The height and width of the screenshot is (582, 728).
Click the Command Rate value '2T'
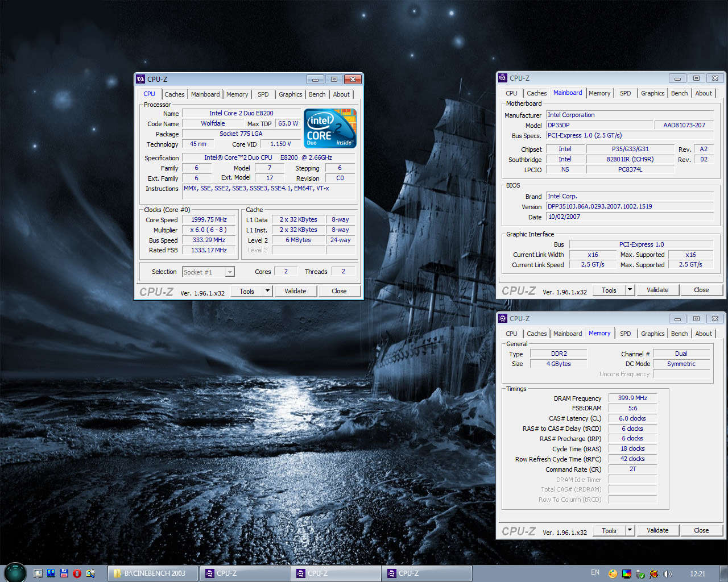[632, 469]
